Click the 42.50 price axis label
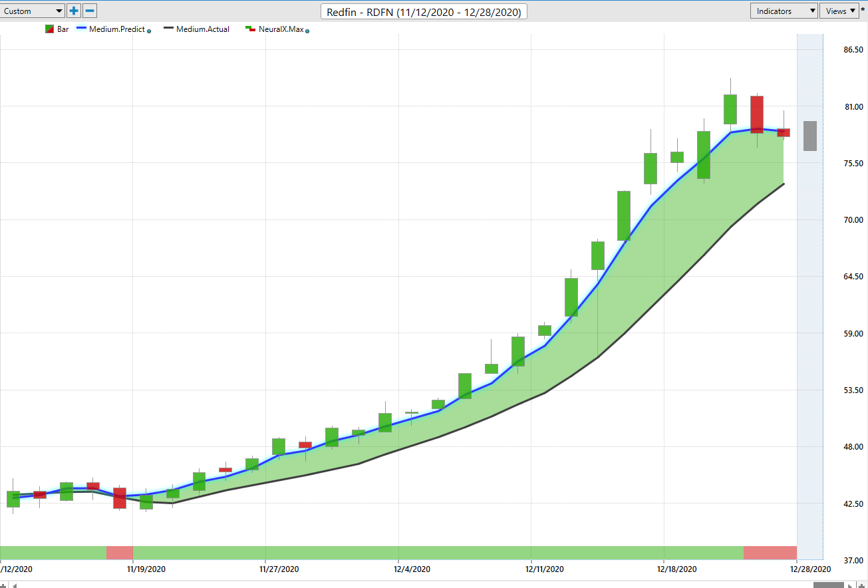868x588 pixels. (854, 504)
